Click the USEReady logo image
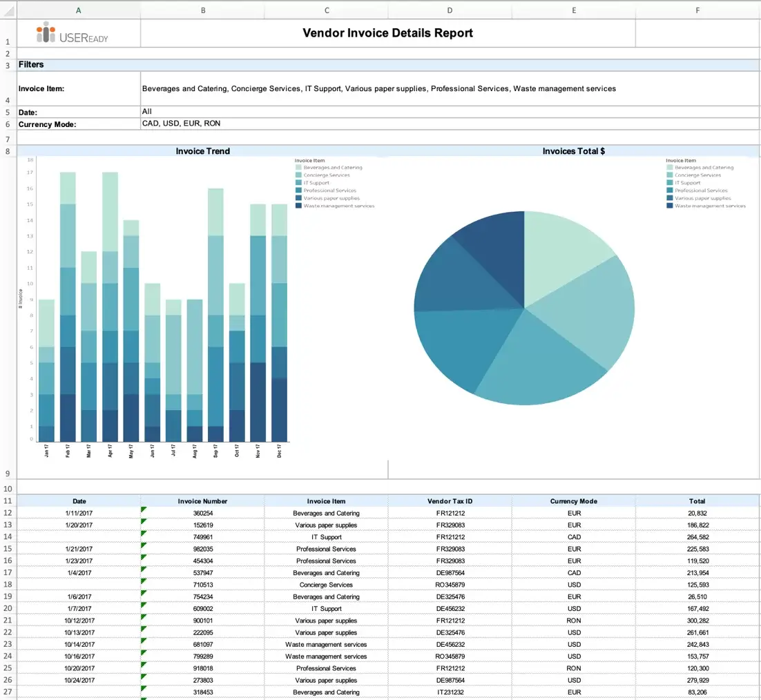 72,33
